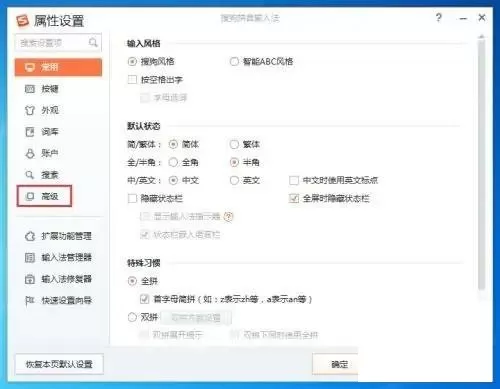Click the icon beside 高级
This screenshot has width=500, height=389.
coord(30,196)
